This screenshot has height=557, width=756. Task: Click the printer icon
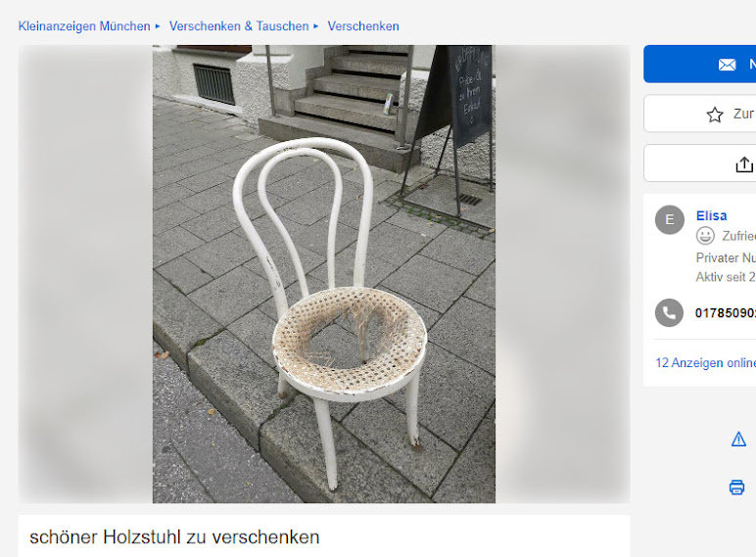736,487
